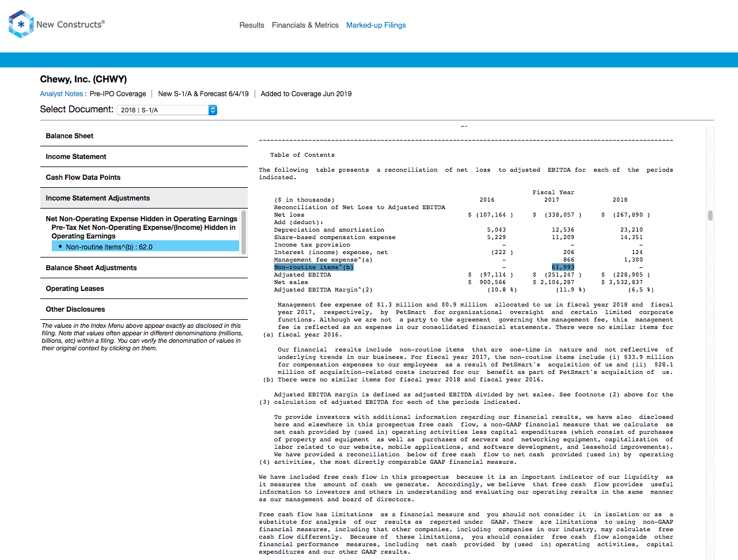Open the Analyst Notes link
Viewport: 738px width, 560px height.
(62, 94)
